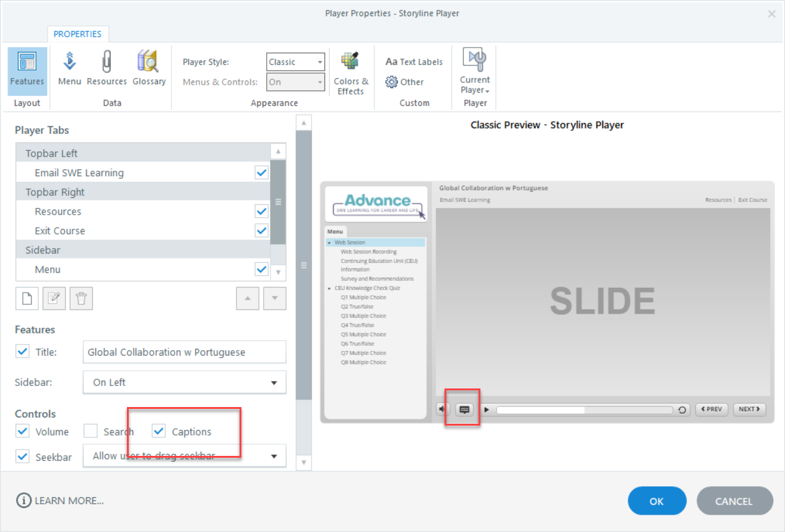Change the Sidebar position from On Left
785x532 pixels.
click(273, 382)
